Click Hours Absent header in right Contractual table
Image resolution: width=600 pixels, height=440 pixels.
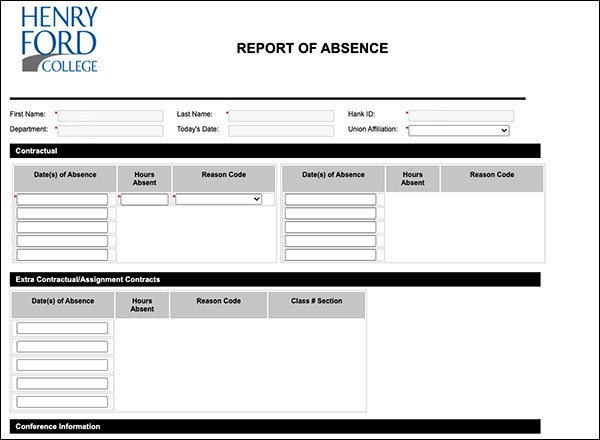click(412, 179)
